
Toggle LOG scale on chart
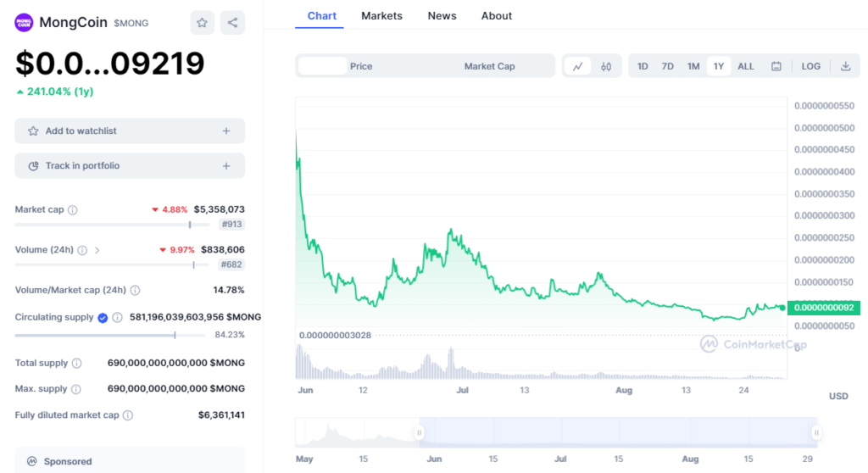tap(811, 66)
